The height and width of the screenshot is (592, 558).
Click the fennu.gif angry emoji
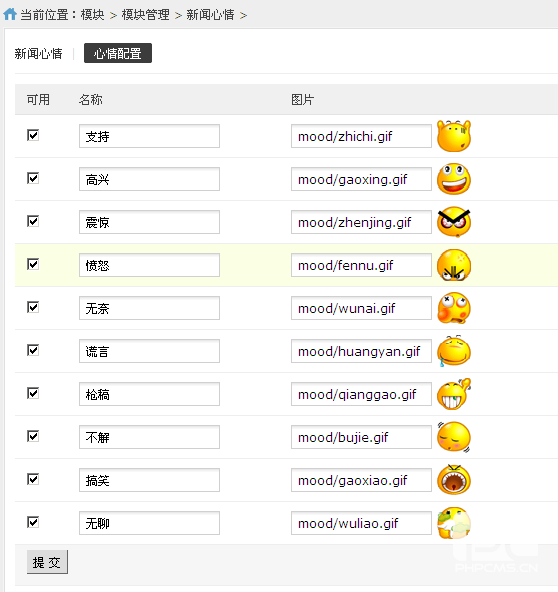[x=454, y=265]
